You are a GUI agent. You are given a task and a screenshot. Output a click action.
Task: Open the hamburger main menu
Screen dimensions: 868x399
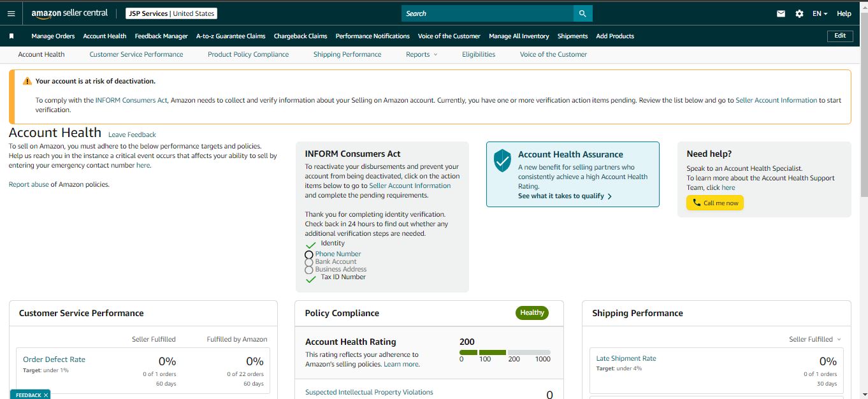(11, 13)
